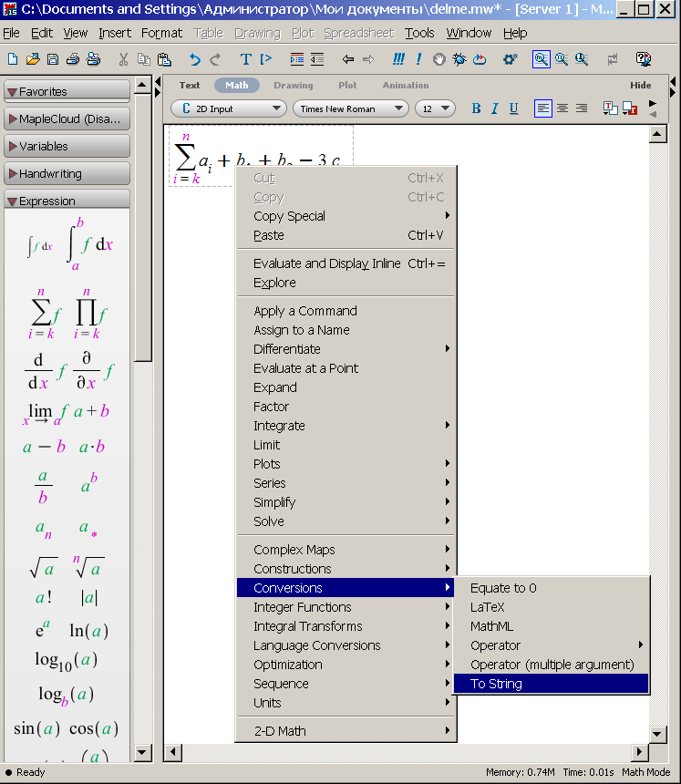The width and height of the screenshot is (681, 784).
Task: Click the third magnifier zoom icon
Action: pos(582,59)
